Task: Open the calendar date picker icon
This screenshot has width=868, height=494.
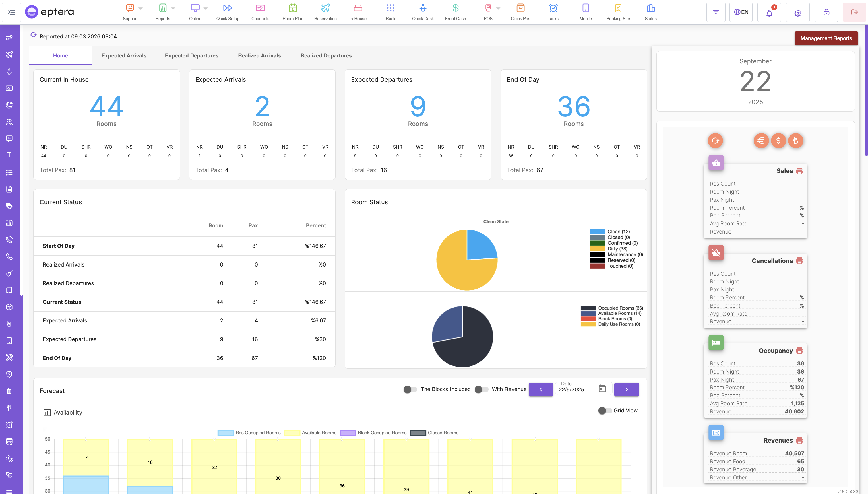Action: [x=602, y=388]
